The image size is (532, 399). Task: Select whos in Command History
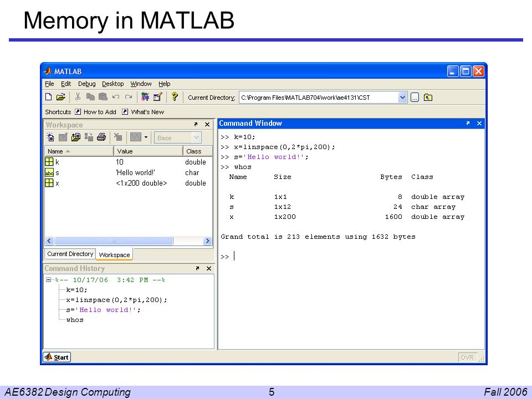(x=75, y=320)
